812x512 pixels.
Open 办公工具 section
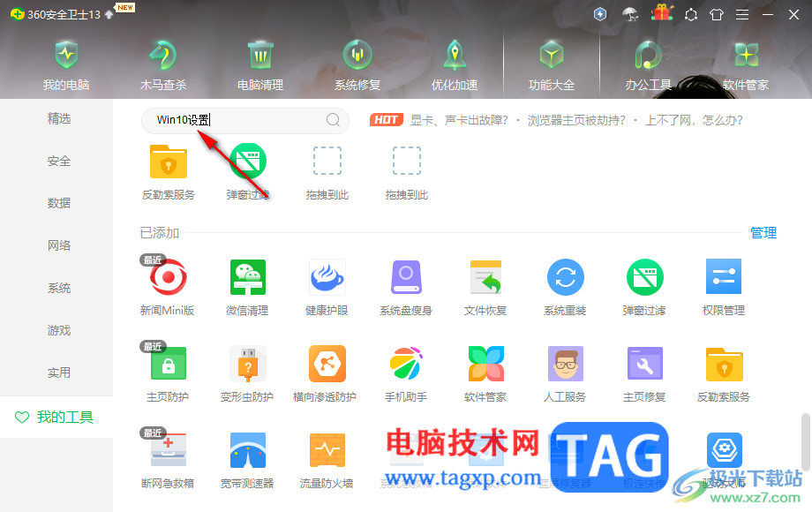(x=649, y=65)
